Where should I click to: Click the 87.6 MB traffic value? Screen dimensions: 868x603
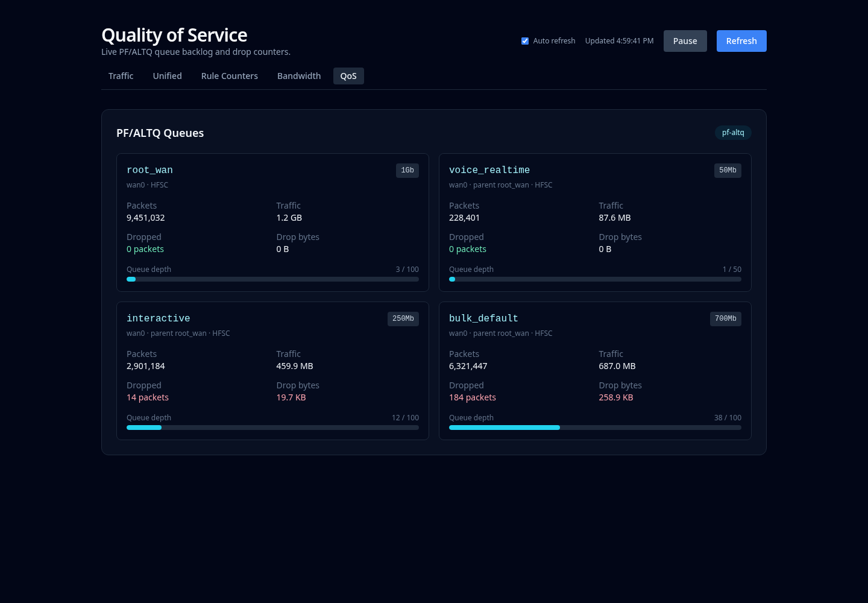(615, 218)
